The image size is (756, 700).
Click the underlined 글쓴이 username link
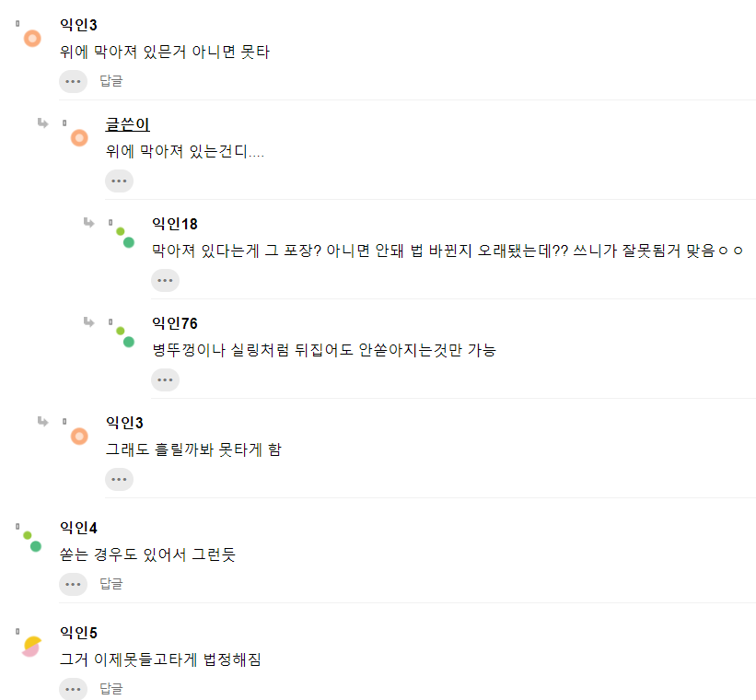tap(128, 125)
